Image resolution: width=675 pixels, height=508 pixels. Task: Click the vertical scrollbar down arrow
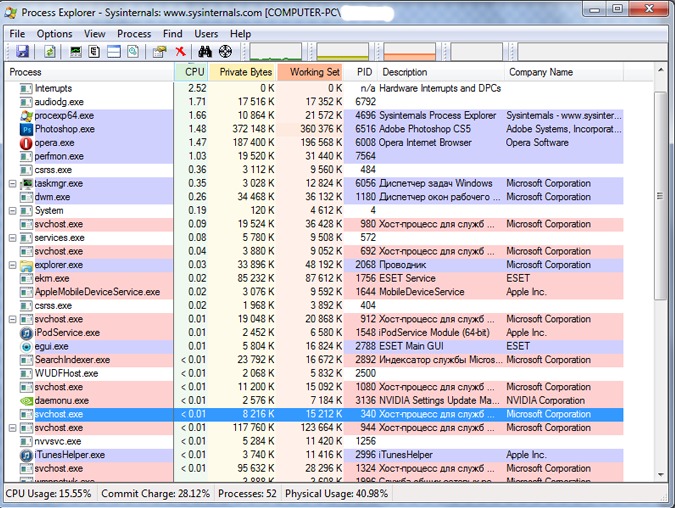[x=659, y=474]
